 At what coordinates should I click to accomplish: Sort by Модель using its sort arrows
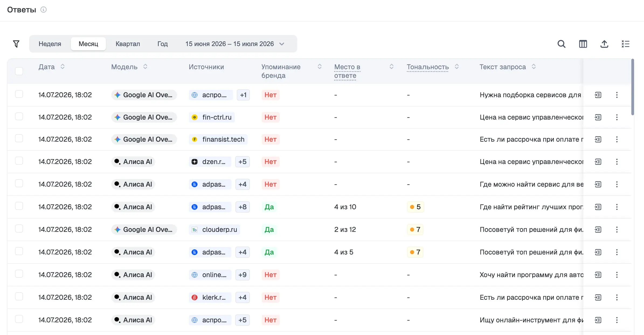145,67
